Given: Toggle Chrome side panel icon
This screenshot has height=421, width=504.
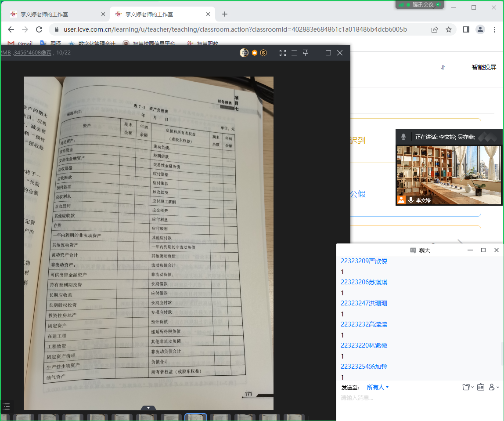Looking at the screenshot, I should coord(466,29).
